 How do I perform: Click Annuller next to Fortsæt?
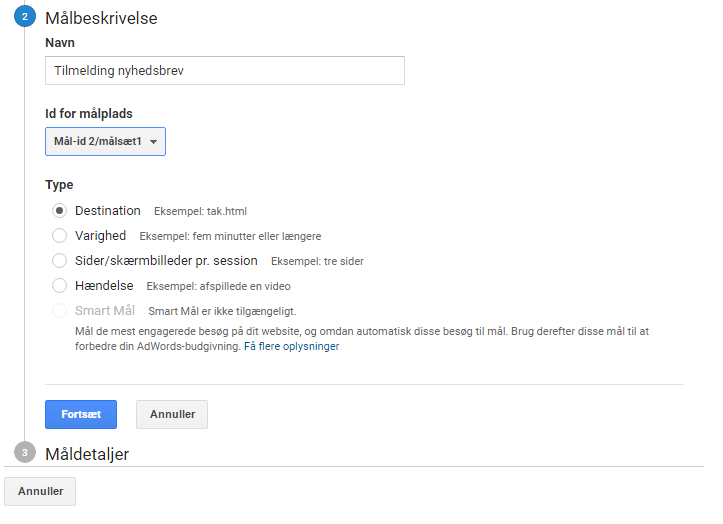tap(172, 414)
